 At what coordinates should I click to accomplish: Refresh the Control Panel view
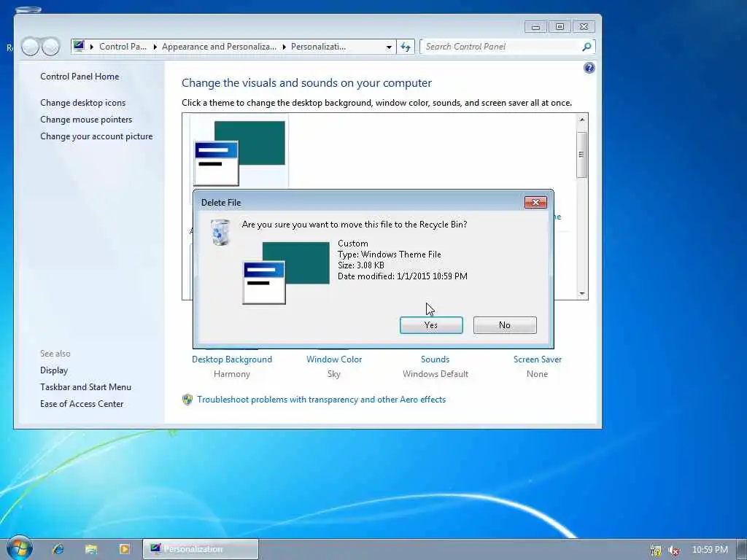(x=406, y=47)
